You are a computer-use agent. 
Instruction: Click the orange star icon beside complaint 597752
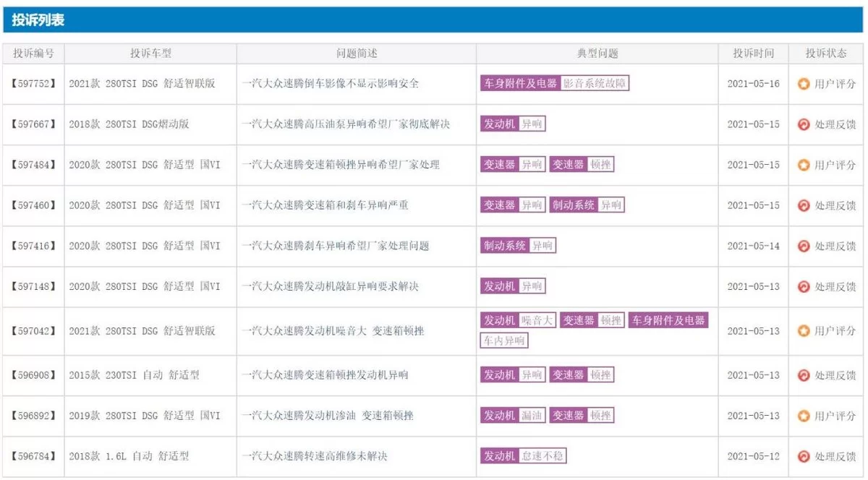806,83
